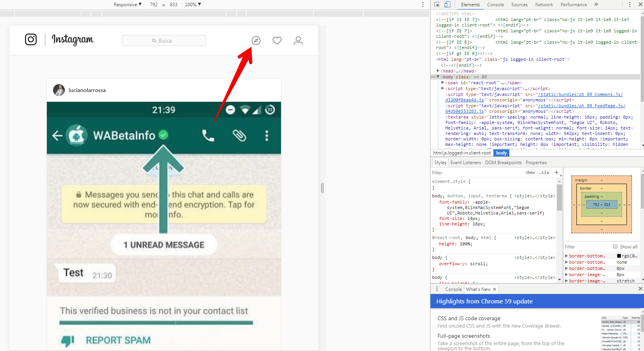
Task: Open the Properties tab
Action: 536,163
